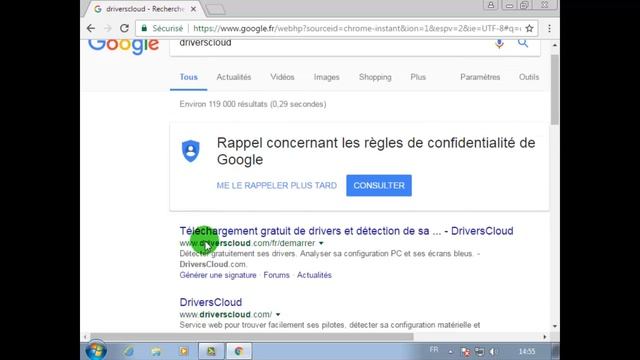Image resolution: width=640 pixels, height=360 pixels.
Task: Click the scroll up arrow
Action: coord(555,45)
